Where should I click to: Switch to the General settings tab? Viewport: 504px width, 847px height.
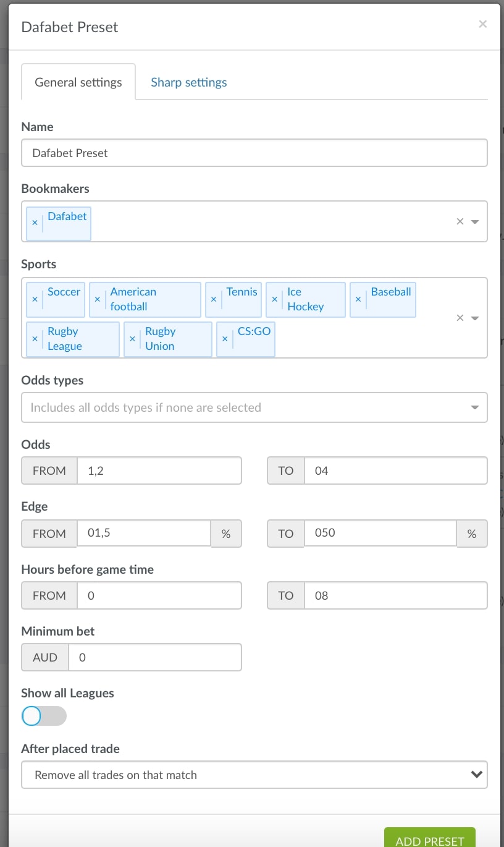coord(78,82)
